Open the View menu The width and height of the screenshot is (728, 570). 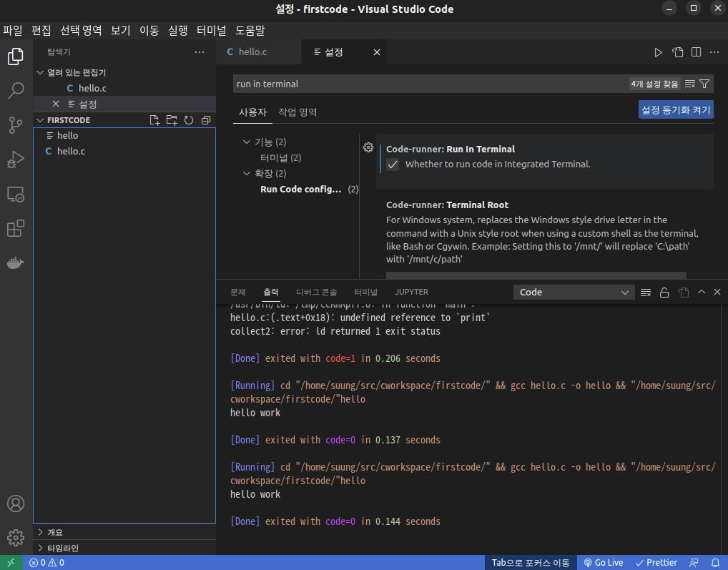pyautogui.click(x=120, y=31)
